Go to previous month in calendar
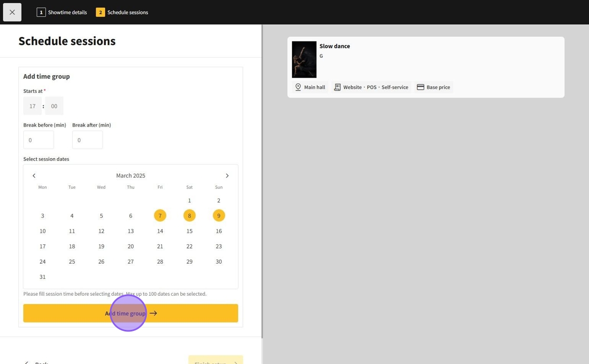The image size is (589, 364). [34, 175]
